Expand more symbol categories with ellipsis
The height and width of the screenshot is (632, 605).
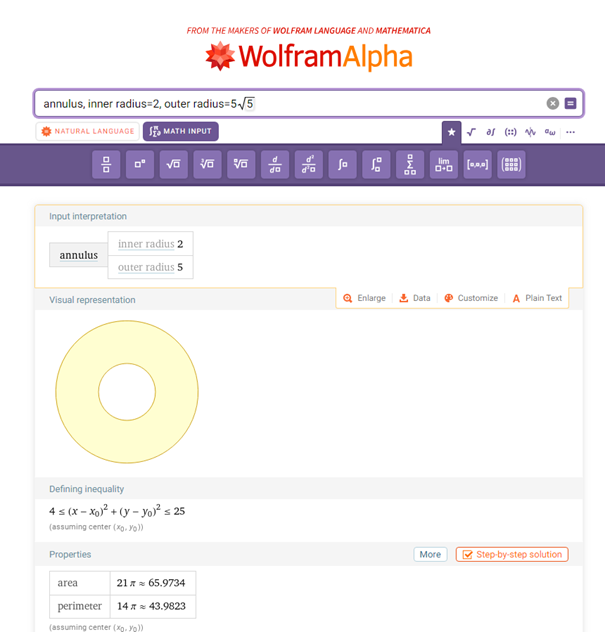pyautogui.click(x=570, y=132)
